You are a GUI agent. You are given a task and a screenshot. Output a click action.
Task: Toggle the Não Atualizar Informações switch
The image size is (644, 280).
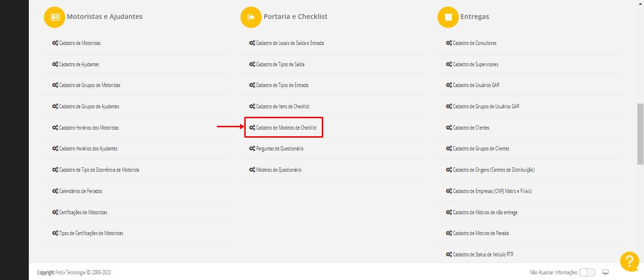click(587, 272)
